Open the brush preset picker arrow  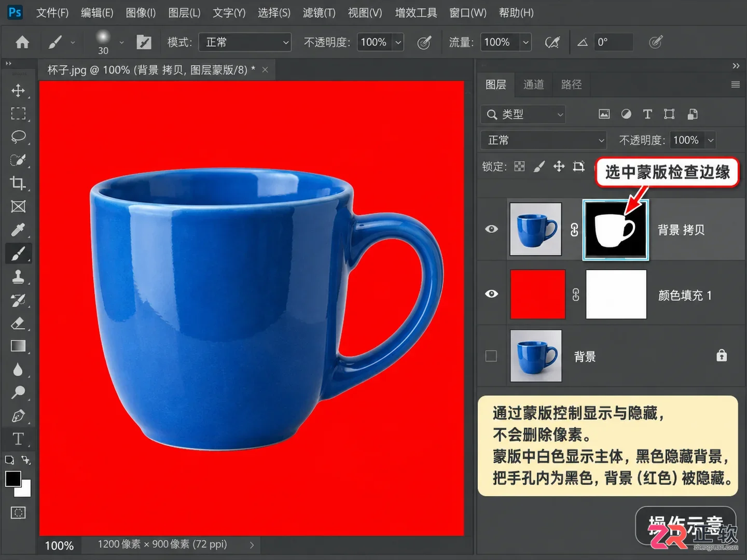click(121, 42)
